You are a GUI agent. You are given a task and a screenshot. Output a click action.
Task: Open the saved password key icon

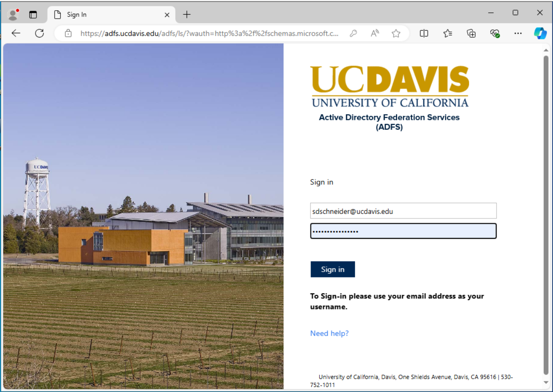[x=353, y=33]
